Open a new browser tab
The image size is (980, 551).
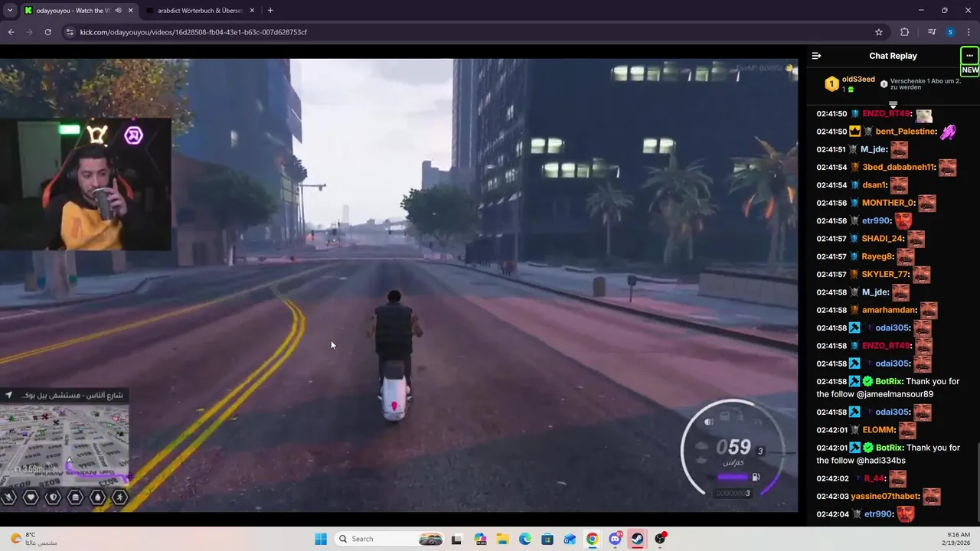click(x=270, y=11)
